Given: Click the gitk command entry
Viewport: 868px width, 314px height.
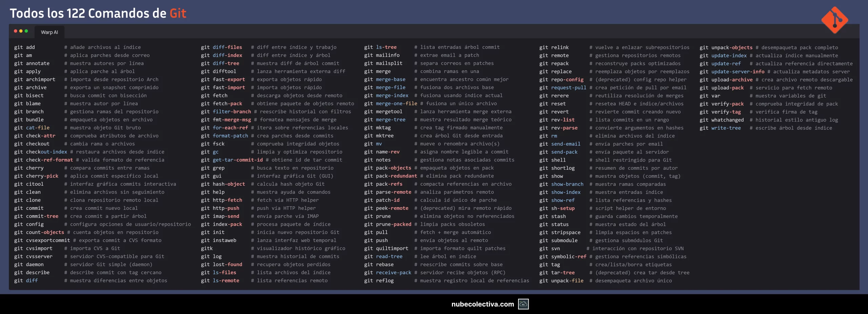Looking at the screenshot, I should 207,248.
